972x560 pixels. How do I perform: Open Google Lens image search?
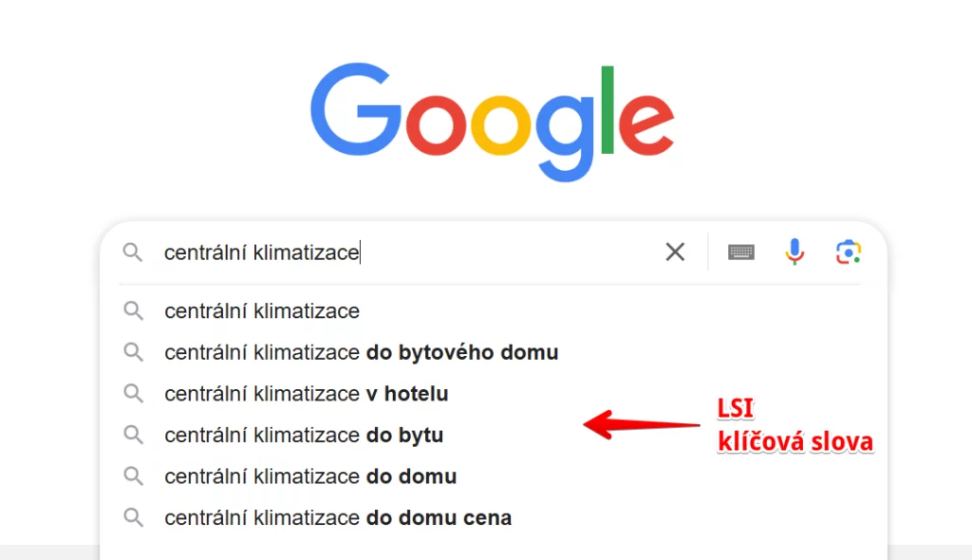(848, 252)
